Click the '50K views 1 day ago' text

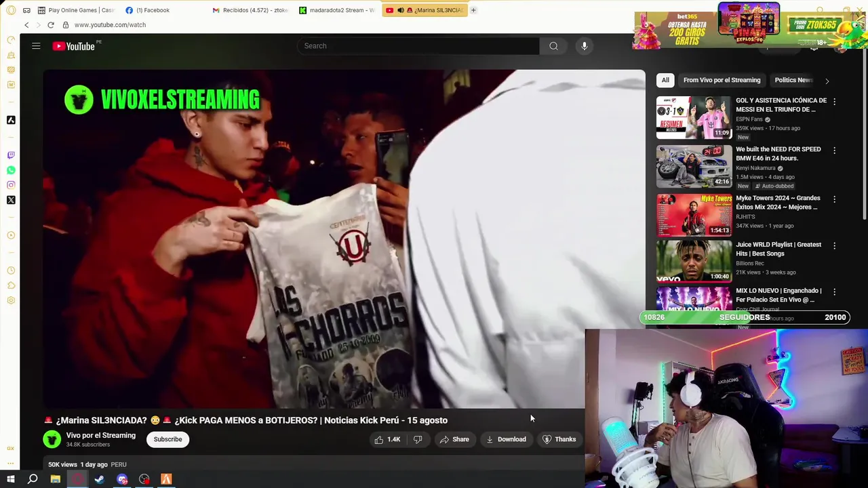tap(78, 464)
